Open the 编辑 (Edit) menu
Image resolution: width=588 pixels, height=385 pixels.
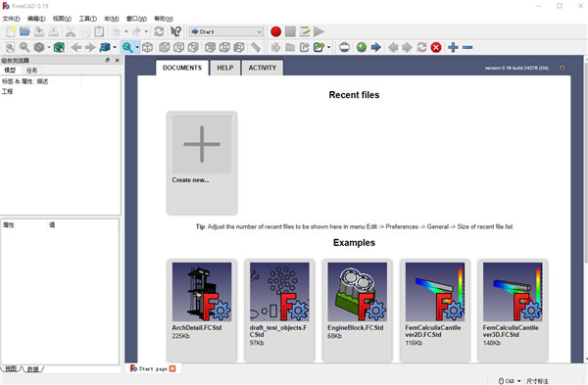36,19
